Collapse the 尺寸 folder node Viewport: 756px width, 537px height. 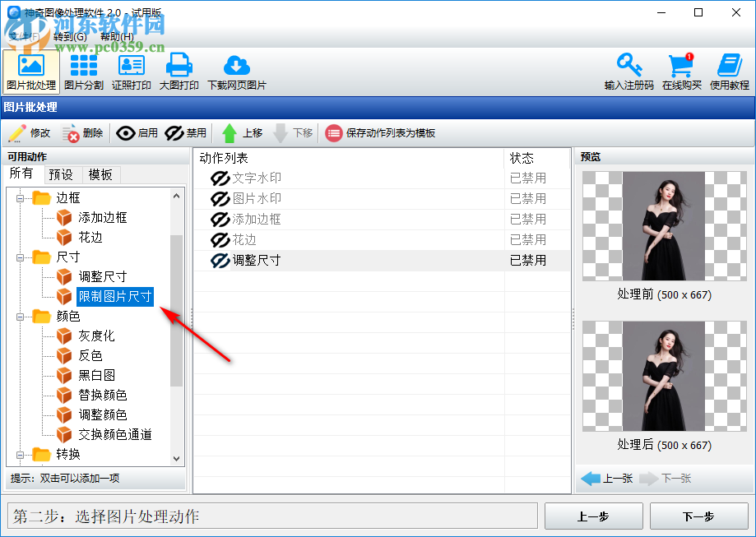tap(20, 257)
